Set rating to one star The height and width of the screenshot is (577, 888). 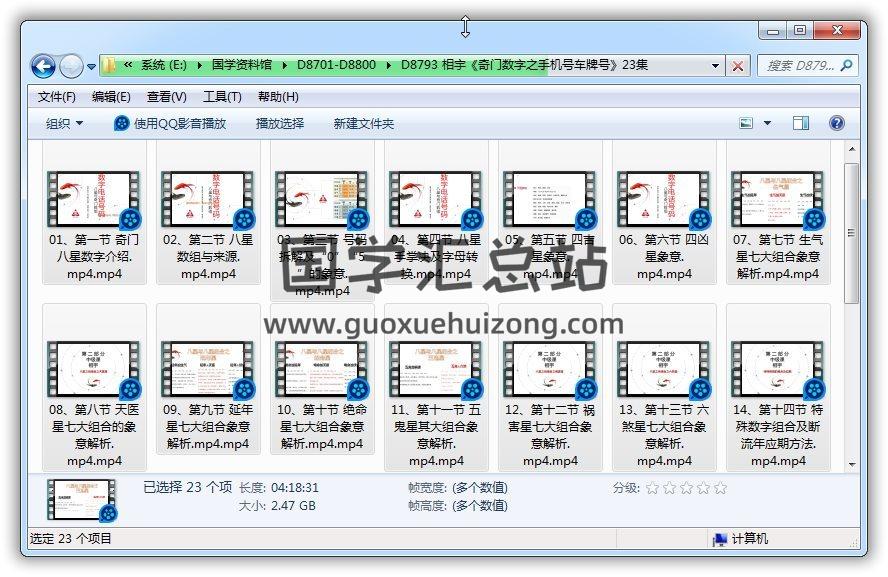click(x=652, y=488)
